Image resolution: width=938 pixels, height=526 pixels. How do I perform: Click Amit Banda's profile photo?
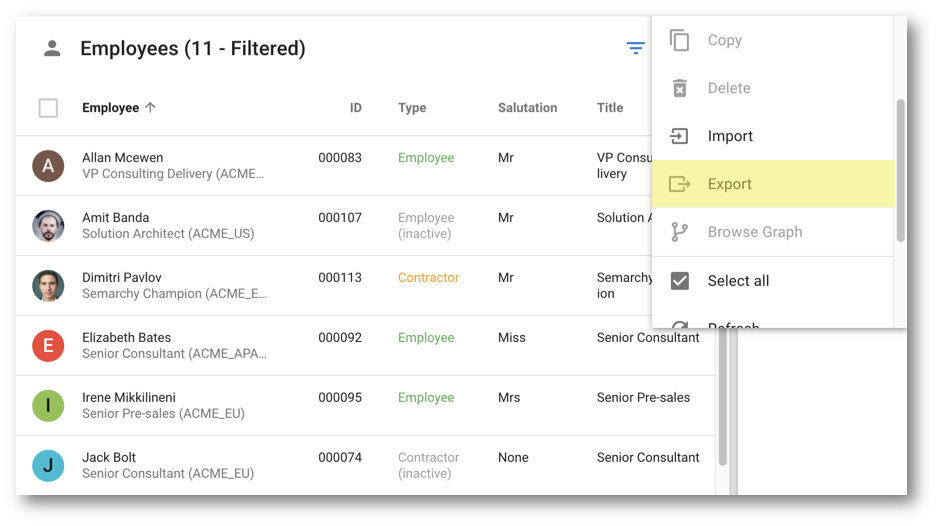(48, 226)
